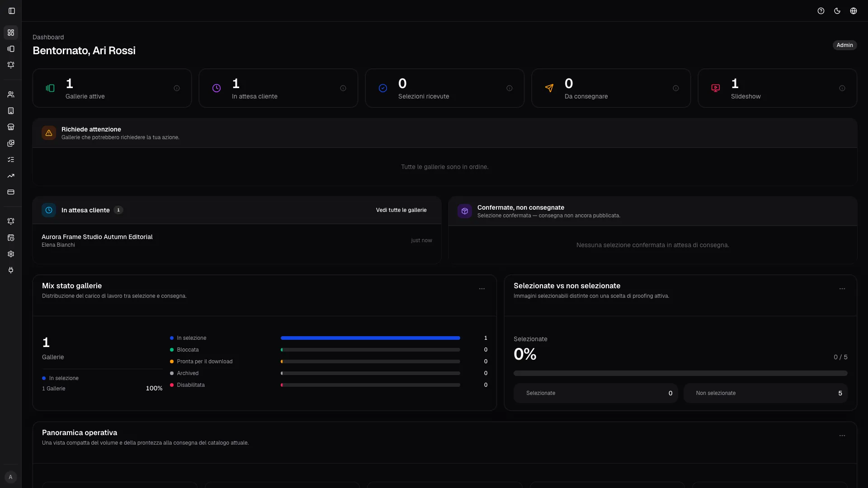
Task: Click the 'Archived' legend row
Action: tap(329, 373)
